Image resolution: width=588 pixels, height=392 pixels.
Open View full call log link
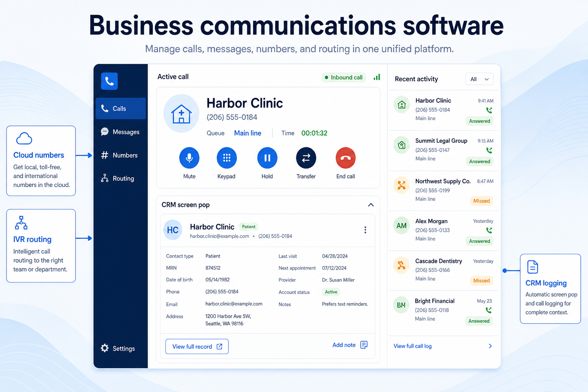tap(413, 346)
